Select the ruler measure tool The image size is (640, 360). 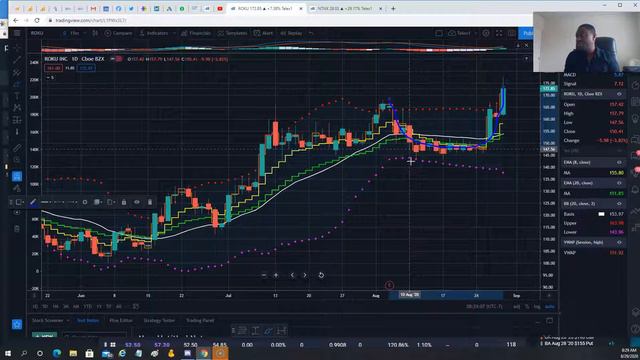pos(17,148)
